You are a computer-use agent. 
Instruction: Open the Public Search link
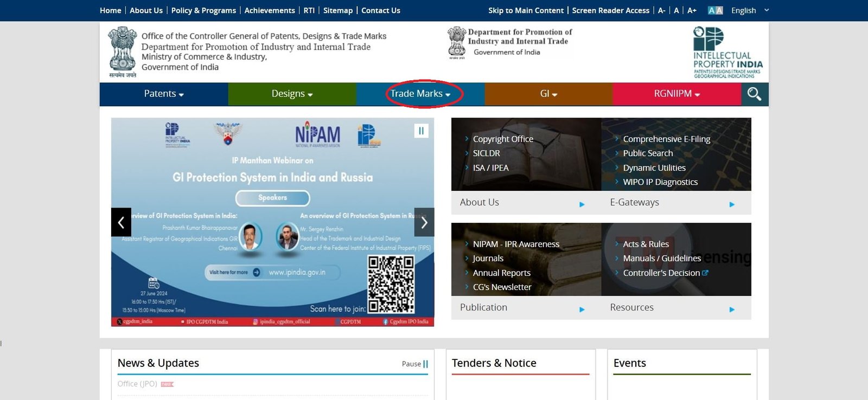coord(648,153)
